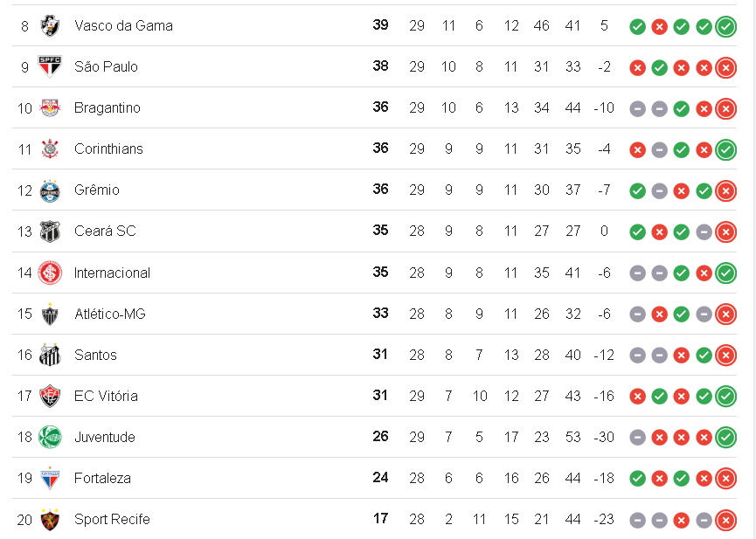
Task: Click the Grêmio club crest
Action: [x=50, y=190]
